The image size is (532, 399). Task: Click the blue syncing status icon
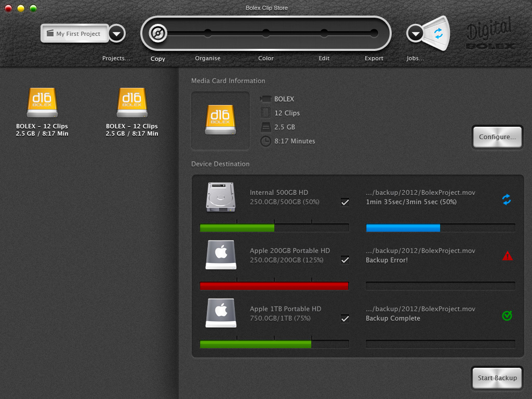(x=507, y=199)
